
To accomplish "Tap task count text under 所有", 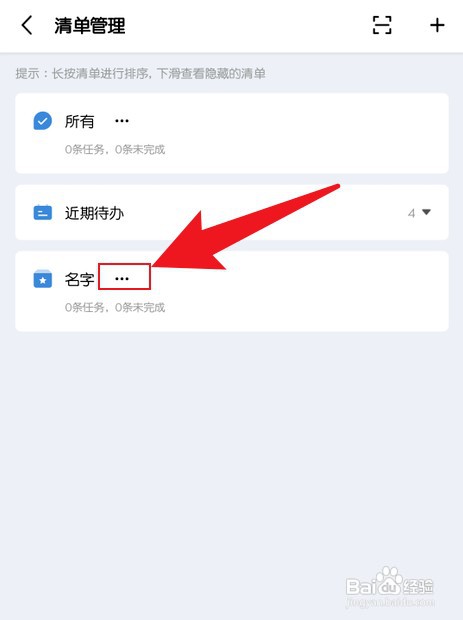I will pos(115,149).
